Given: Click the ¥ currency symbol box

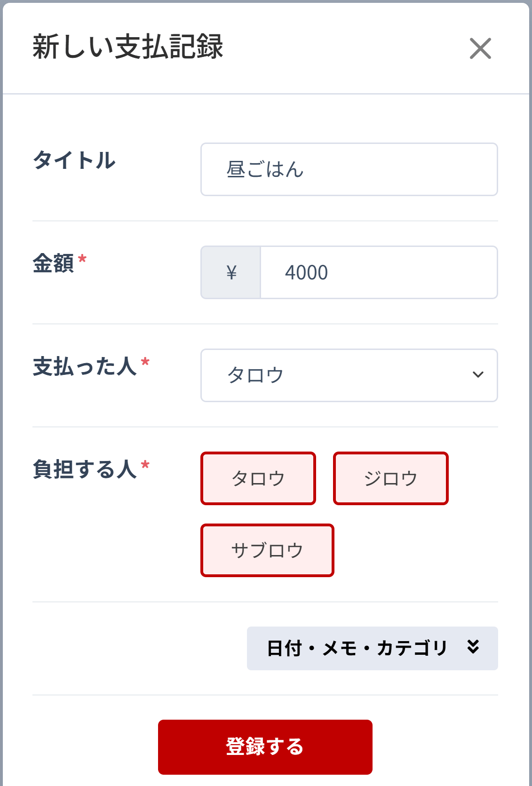Looking at the screenshot, I should [231, 272].
